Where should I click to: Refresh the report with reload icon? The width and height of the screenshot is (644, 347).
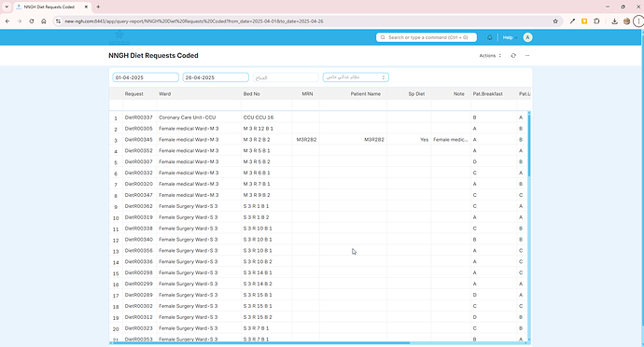(513, 55)
